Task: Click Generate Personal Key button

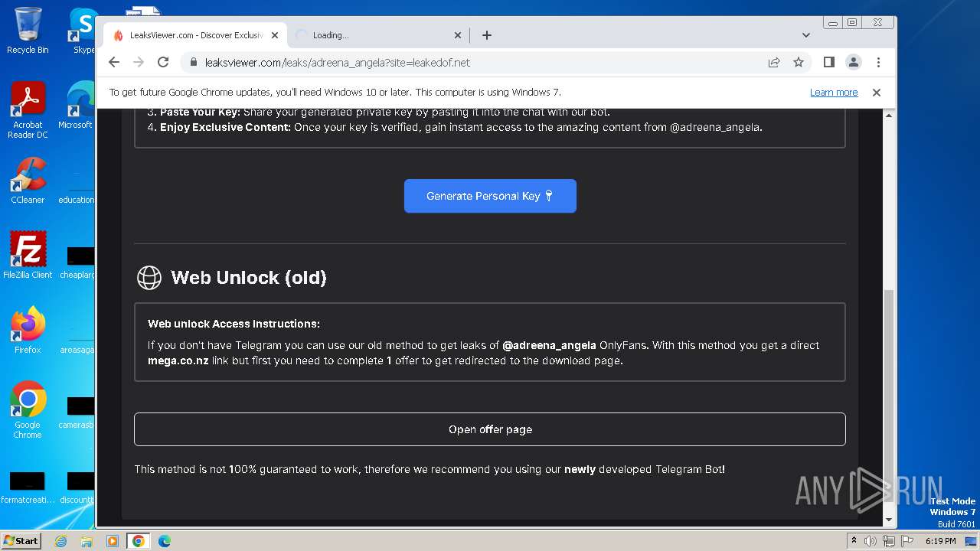Action: point(490,196)
